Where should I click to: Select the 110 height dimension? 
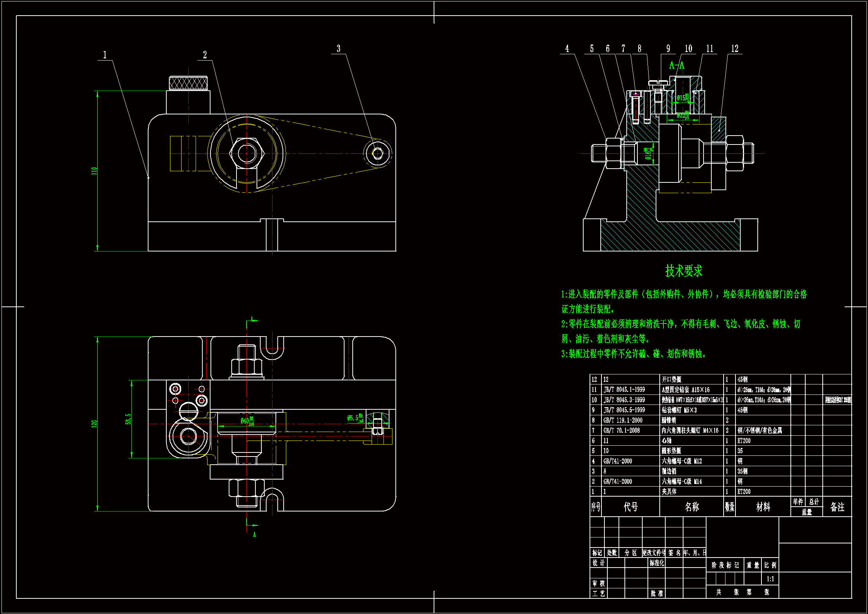94,171
